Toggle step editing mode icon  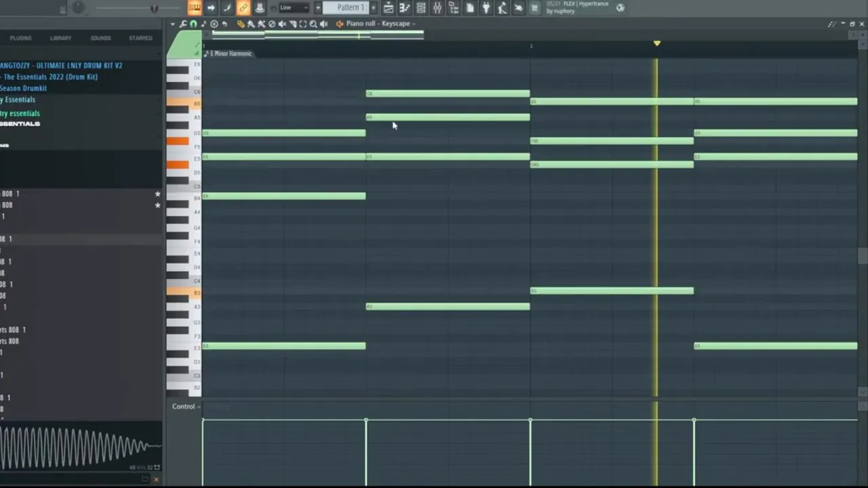[x=227, y=7]
